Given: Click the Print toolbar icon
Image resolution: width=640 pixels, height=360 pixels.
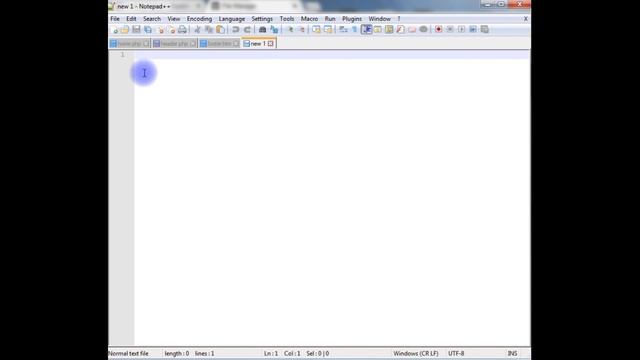Looking at the screenshot, I should [x=182, y=29].
